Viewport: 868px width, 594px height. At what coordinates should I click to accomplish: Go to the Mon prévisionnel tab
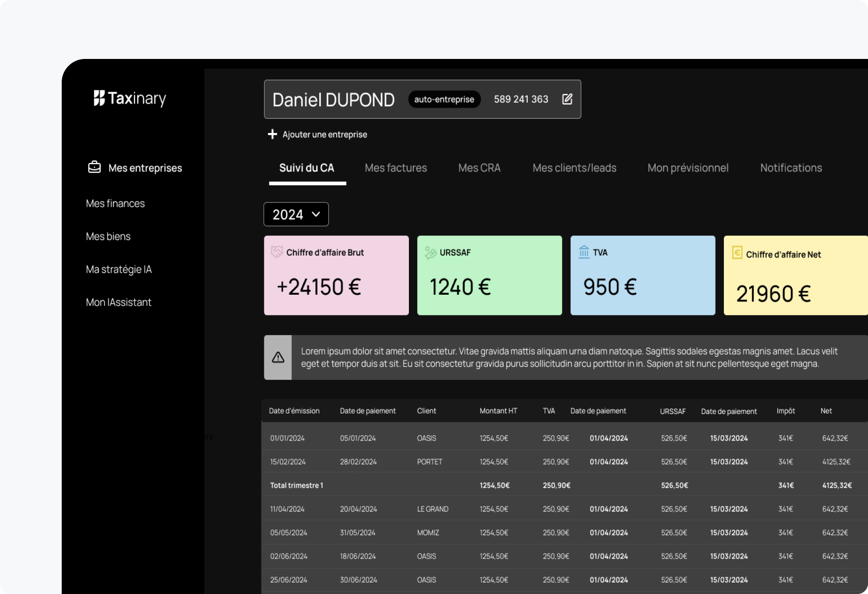click(x=688, y=168)
